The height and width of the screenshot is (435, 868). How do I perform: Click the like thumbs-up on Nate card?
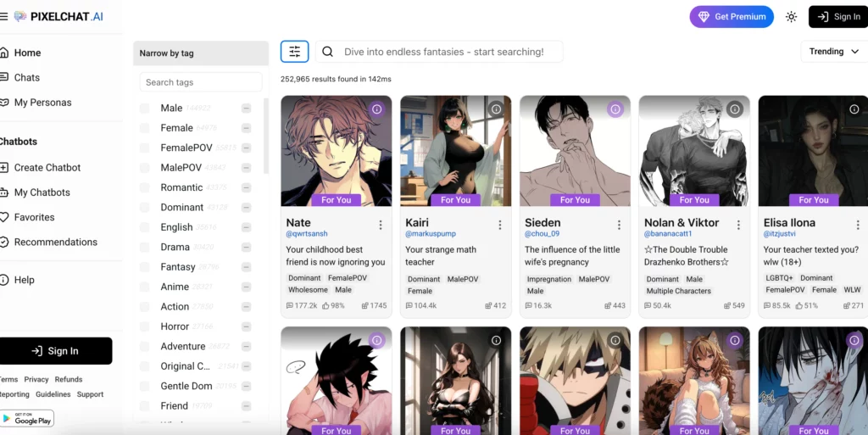pos(325,305)
